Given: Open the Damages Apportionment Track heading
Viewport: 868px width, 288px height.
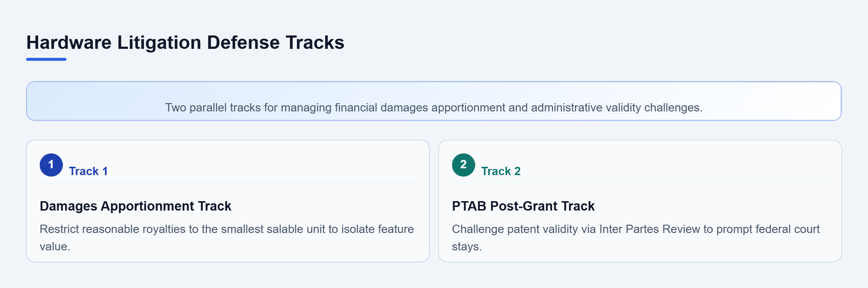Looking at the screenshot, I should pos(136,206).
